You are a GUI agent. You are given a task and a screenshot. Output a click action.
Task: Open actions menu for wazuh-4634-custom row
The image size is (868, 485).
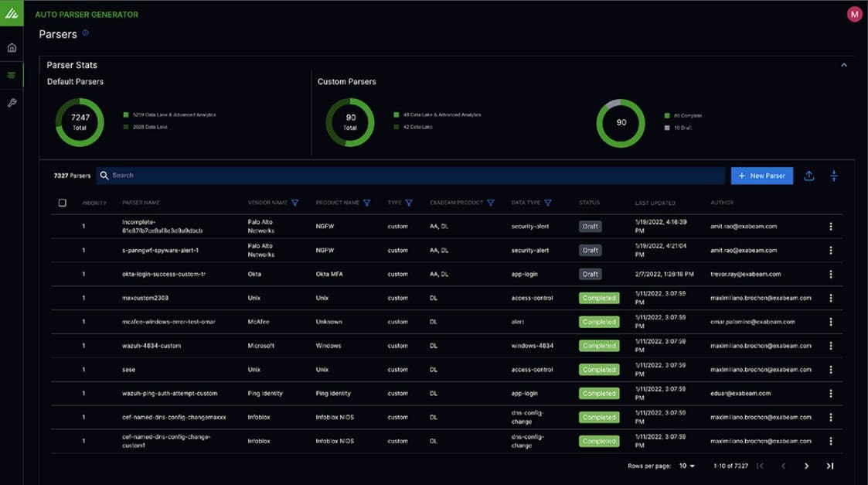830,346
